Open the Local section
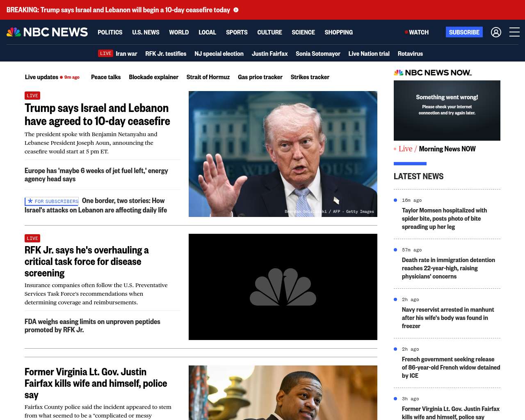The width and height of the screenshot is (525, 420). pyautogui.click(x=207, y=32)
